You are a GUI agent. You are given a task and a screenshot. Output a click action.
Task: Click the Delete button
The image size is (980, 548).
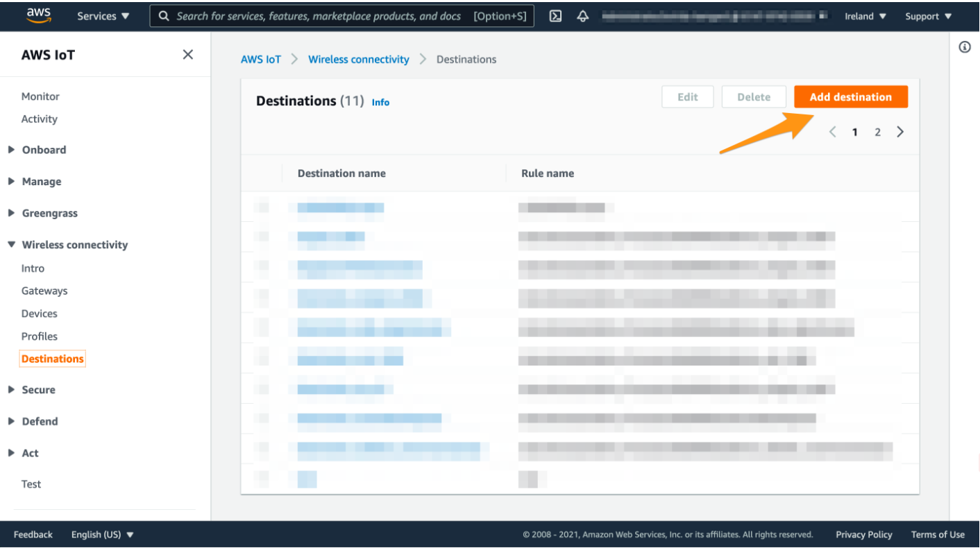point(754,97)
